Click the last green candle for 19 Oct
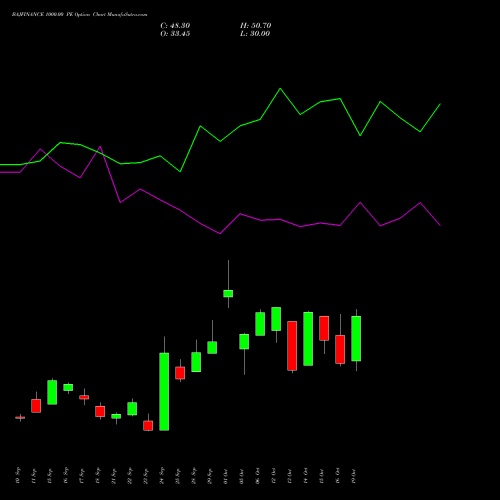Image resolution: width=500 pixels, height=500 pixels. [x=356, y=338]
